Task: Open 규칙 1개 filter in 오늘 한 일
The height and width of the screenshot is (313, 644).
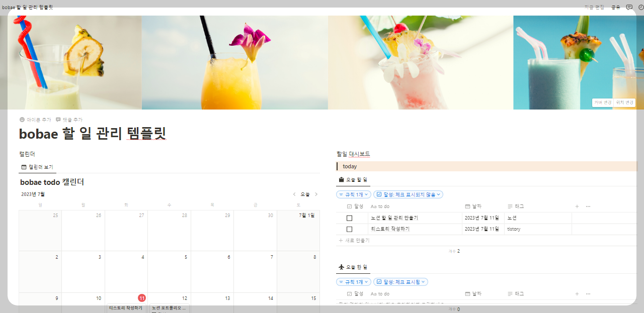Action: [353, 282]
